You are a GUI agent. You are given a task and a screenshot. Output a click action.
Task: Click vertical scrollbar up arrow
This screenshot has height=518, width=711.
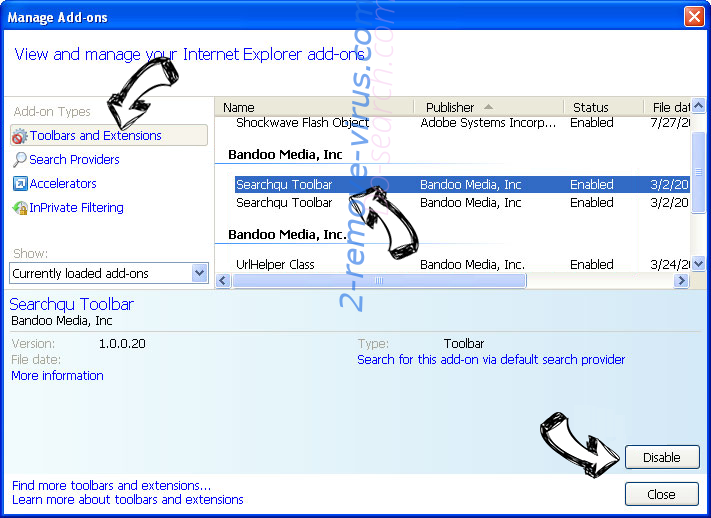[698, 106]
